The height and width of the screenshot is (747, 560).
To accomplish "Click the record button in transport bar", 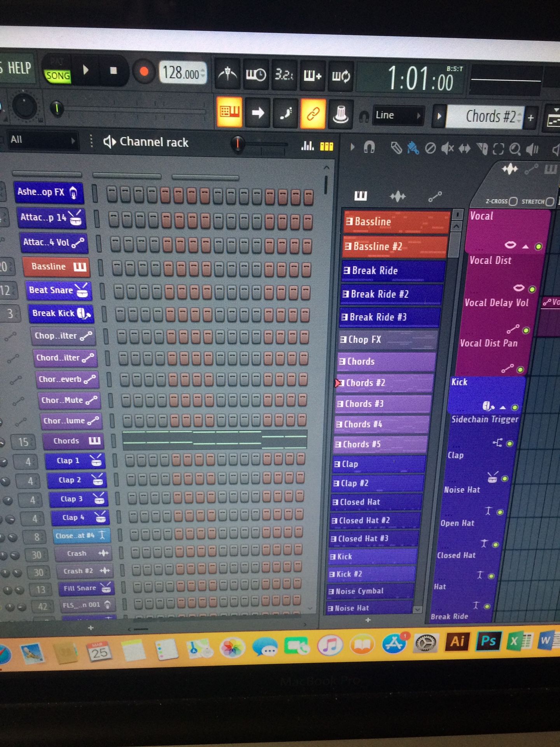I will 144,72.
